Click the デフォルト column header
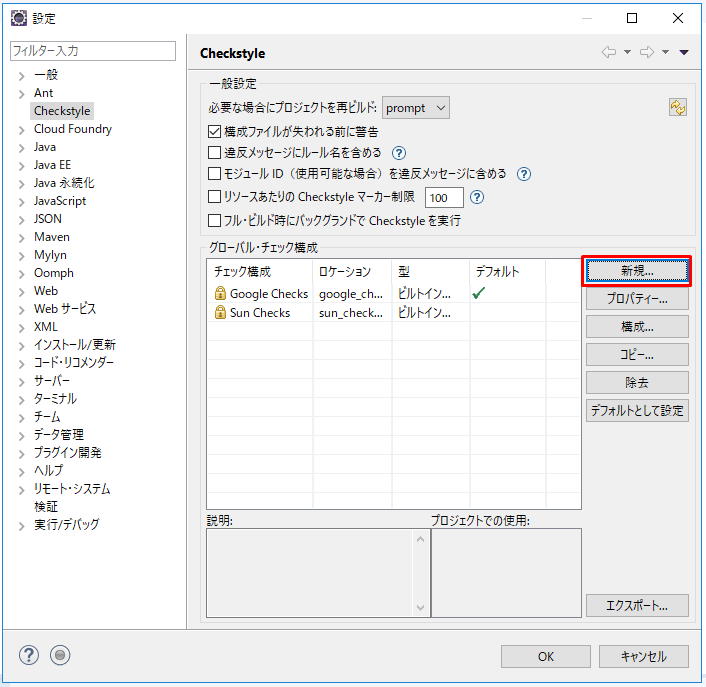 tap(507, 271)
